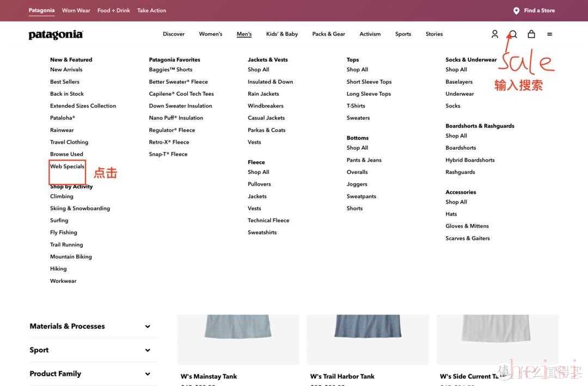Screen dimensions: 588x386
Task: Select the Hiking link
Action: pyautogui.click(x=58, y=268)
